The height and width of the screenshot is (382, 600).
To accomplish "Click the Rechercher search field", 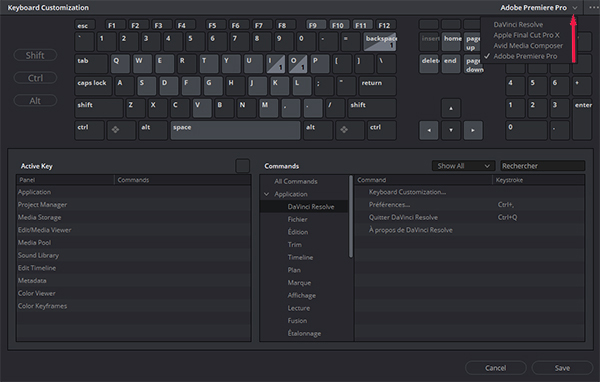I will (543, 166).
